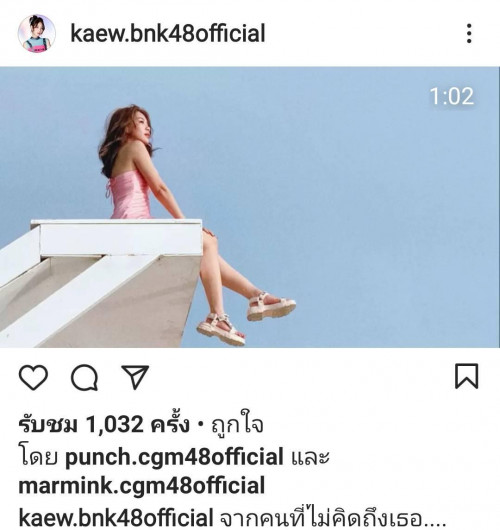Click the และ text between liker names
The height and width of the screenshot is (530, 500).
coord(310,457)
